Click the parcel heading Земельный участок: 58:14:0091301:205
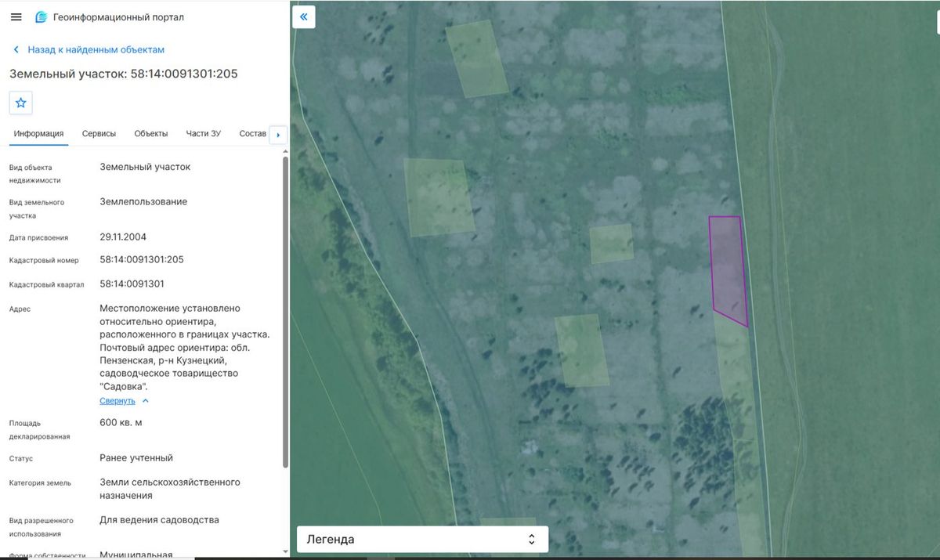 click(x=124, y=74)
